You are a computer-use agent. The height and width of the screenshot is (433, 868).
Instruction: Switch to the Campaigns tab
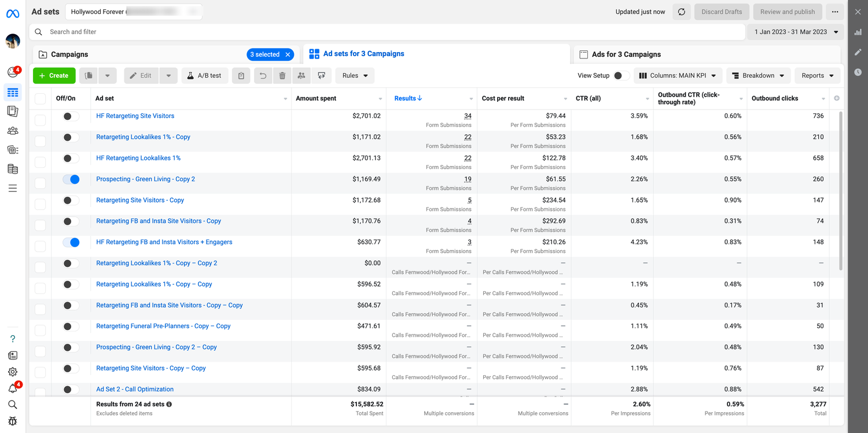(165, 54)
